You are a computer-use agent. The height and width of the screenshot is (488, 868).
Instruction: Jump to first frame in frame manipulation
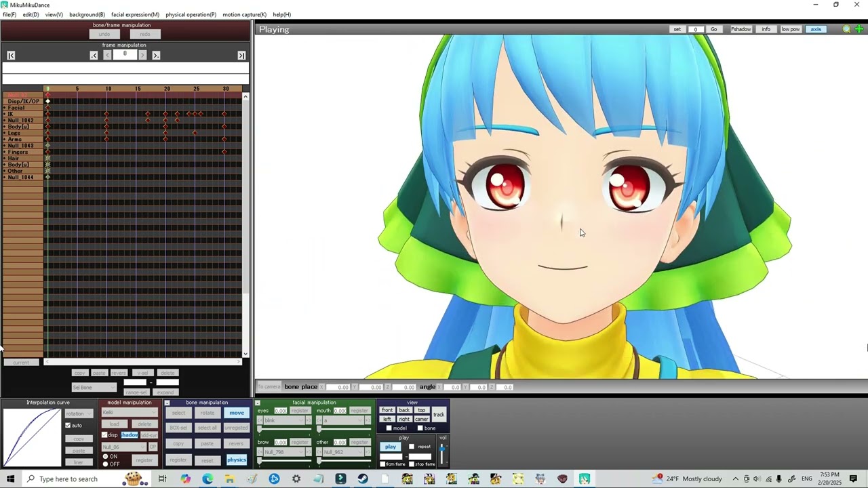click(11, 56)
